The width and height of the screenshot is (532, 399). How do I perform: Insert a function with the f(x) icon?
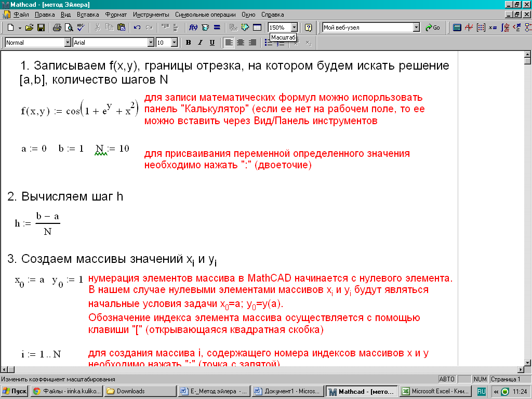193,28
